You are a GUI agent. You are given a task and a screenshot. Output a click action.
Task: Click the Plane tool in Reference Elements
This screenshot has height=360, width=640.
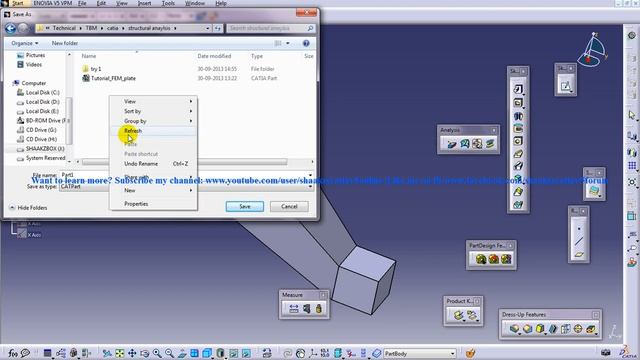tap(579, 255)
